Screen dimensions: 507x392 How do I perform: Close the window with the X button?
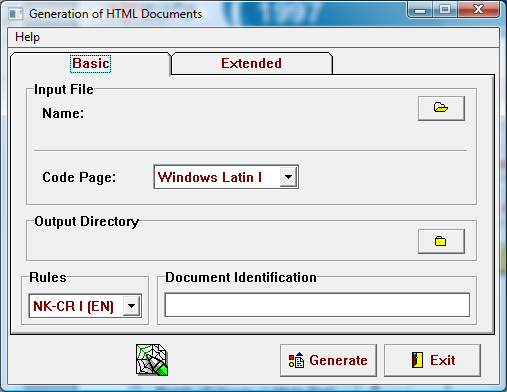pos(478,9)
